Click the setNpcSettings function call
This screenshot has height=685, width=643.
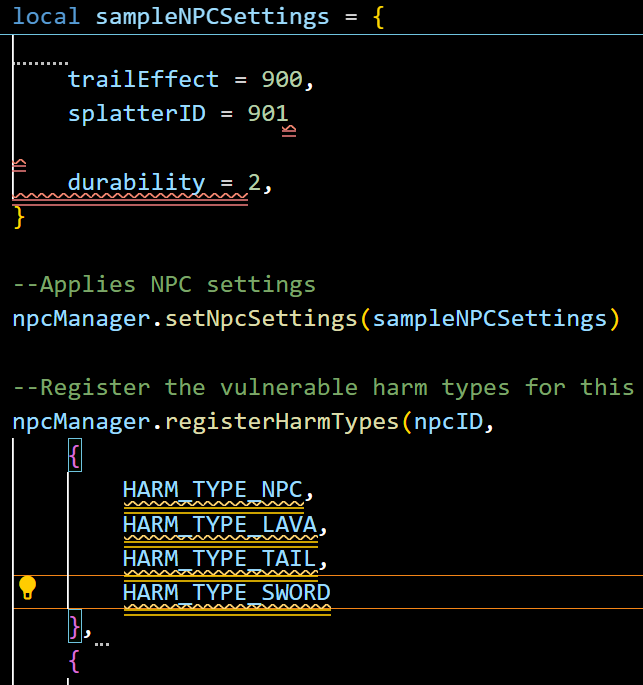click(261, 319)
